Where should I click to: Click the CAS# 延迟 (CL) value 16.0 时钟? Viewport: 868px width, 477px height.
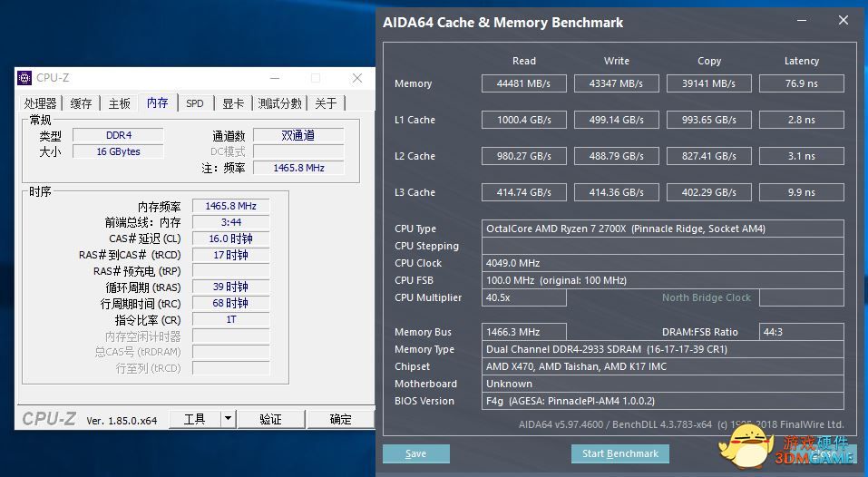pos(231,238)
